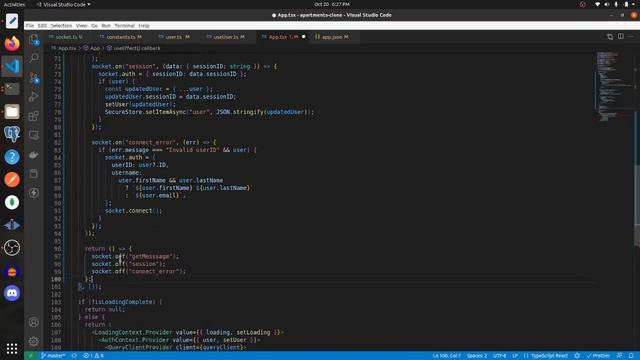The height and width of the screenshot is (360, 640).
Task: Open the Manage gear in activity bar
Action: 34,341
